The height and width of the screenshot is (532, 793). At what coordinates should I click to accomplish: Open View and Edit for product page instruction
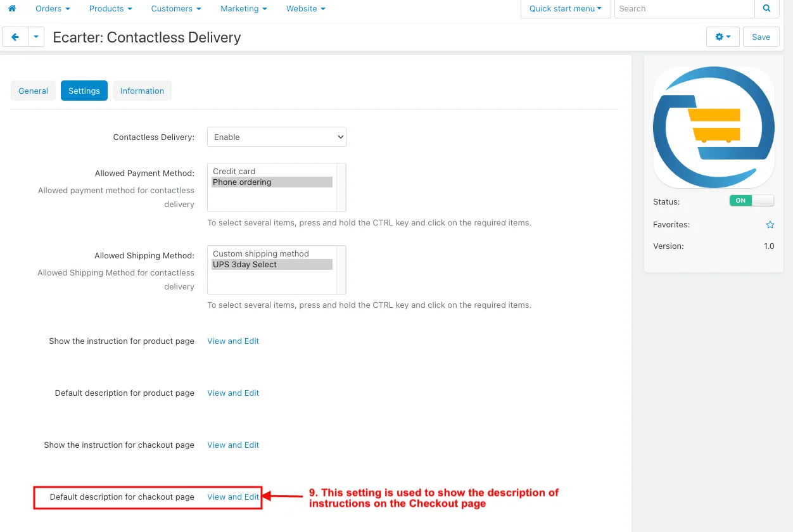pyautogui.click(x=233, y=341)
